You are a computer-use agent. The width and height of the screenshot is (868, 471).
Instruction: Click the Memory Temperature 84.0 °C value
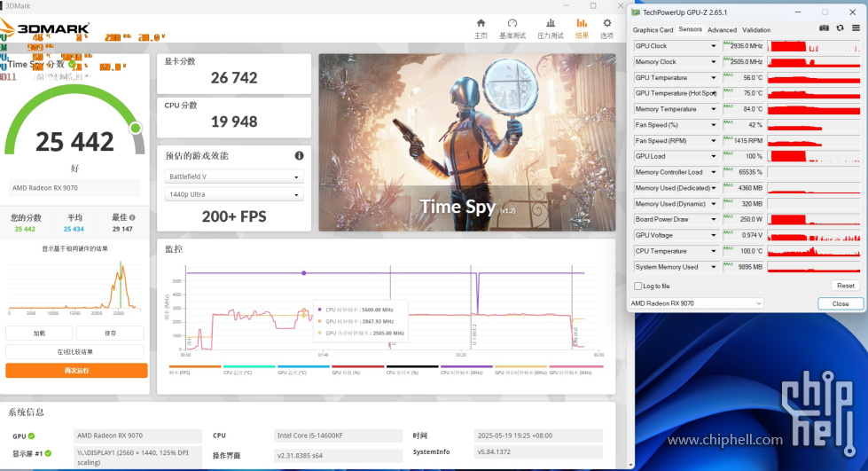744,109
